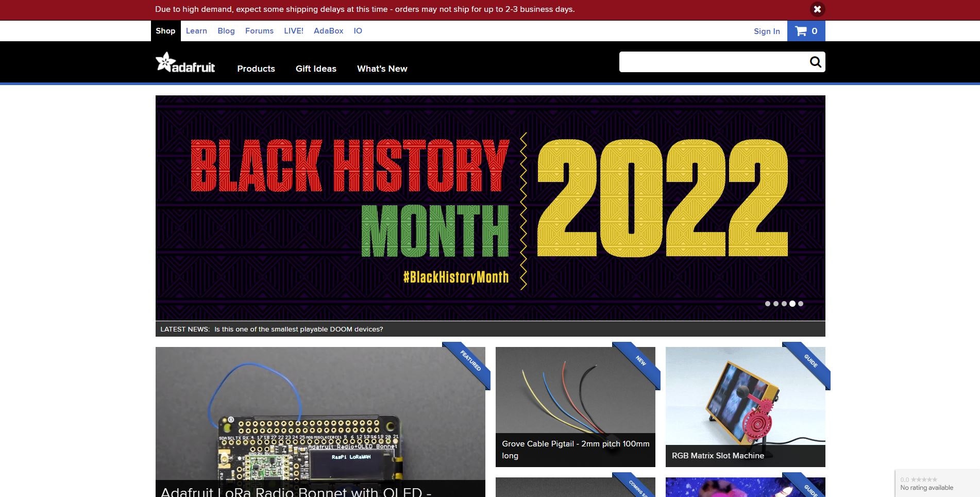This screenshot has height=497, width=980.
Task: Open the Gift Ideas menu
Action: tap(316, 69)
